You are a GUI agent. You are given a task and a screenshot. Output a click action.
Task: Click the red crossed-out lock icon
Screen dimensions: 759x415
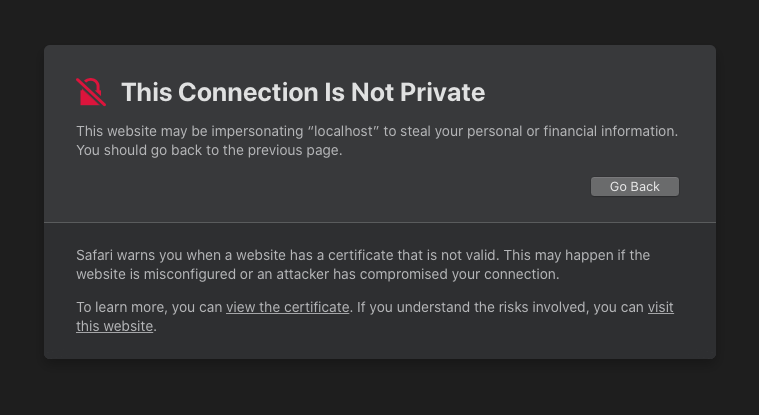91,92
